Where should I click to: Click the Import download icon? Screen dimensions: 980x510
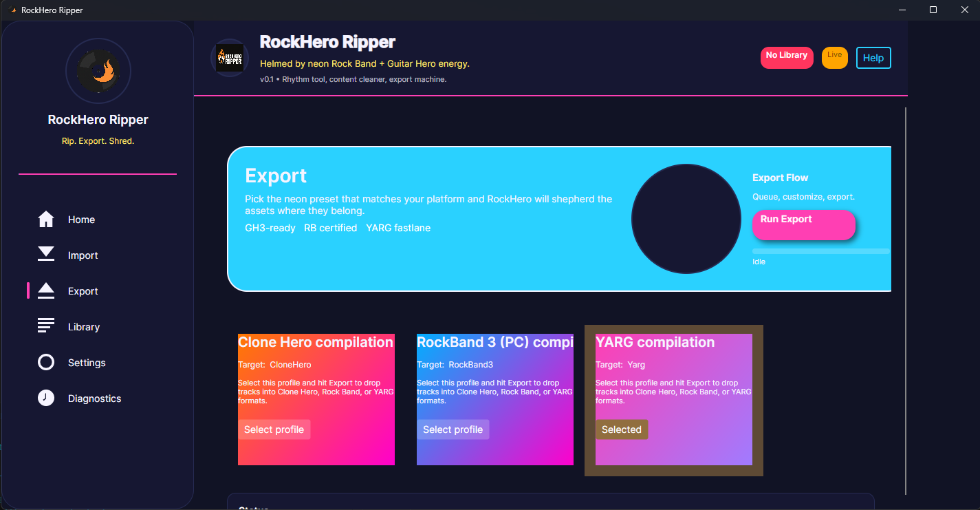click(45, 254)
